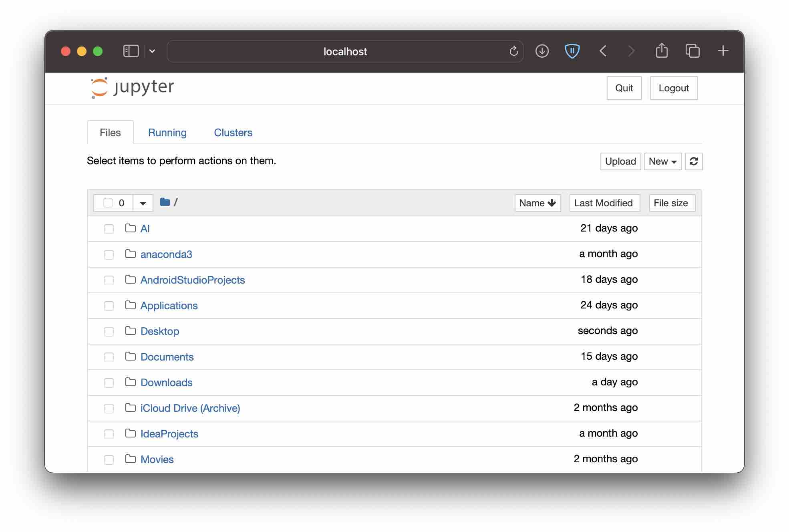Expand the sidebar dropdown chevron in the browser toolbar

tap(152, 51)
